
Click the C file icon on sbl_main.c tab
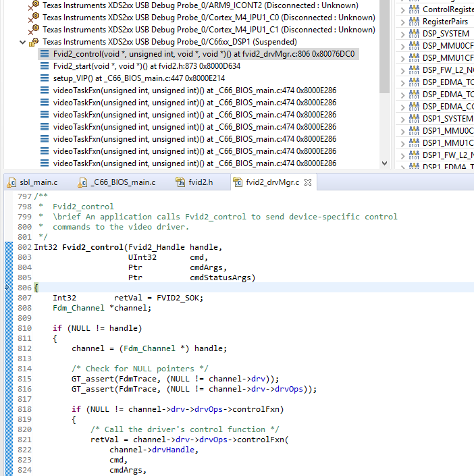[x=12, y=182]
